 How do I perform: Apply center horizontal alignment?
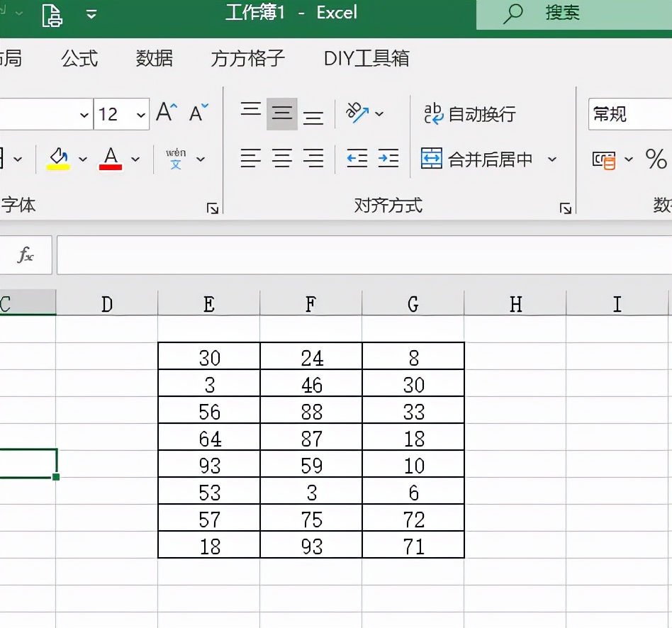[281, 159]
